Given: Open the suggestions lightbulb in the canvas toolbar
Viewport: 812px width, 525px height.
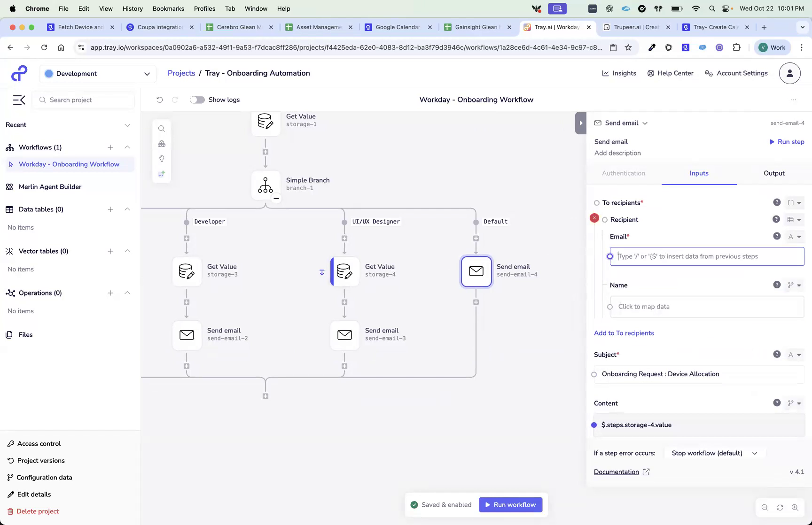Looking at the screenshot, I should point(162,158).
